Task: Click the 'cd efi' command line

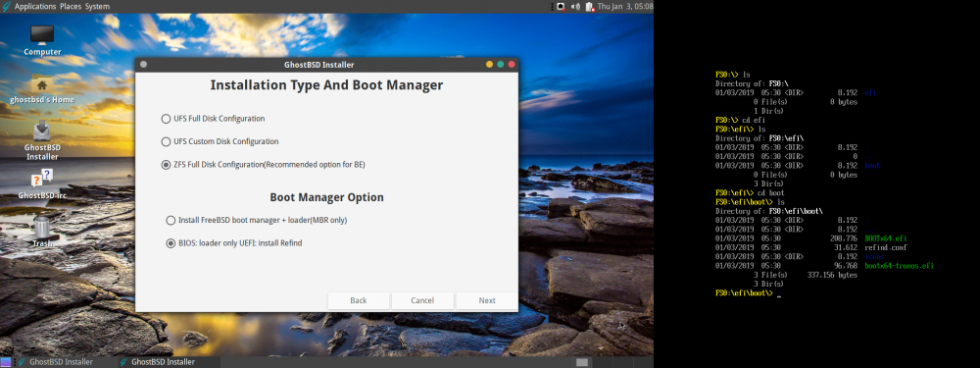Action: (740, 120)
